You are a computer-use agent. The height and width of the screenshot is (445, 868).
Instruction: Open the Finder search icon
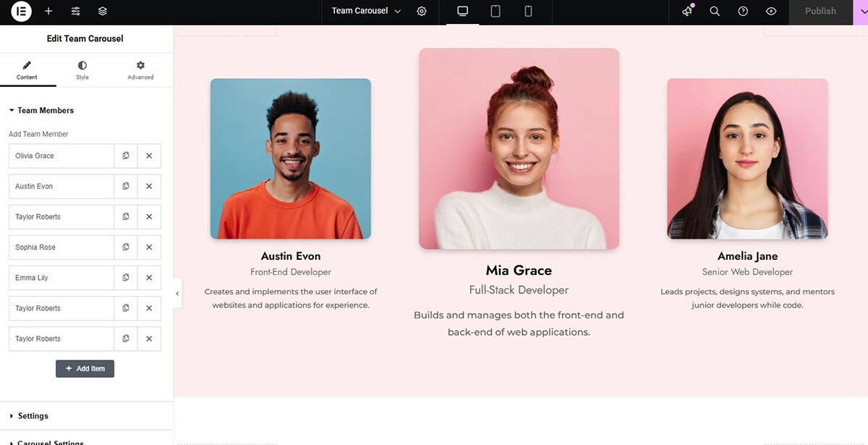(715, 11)
